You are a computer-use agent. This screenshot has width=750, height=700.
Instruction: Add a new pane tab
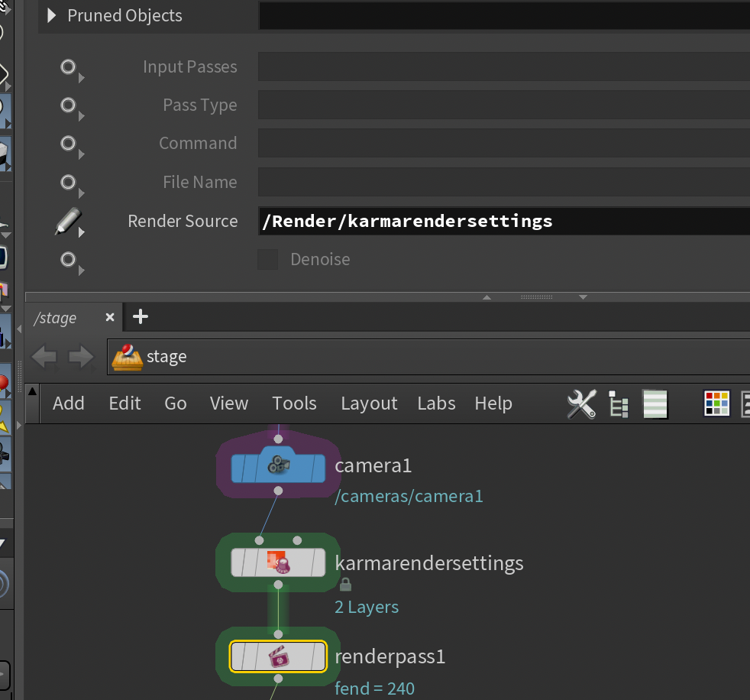tap(140, 316)
